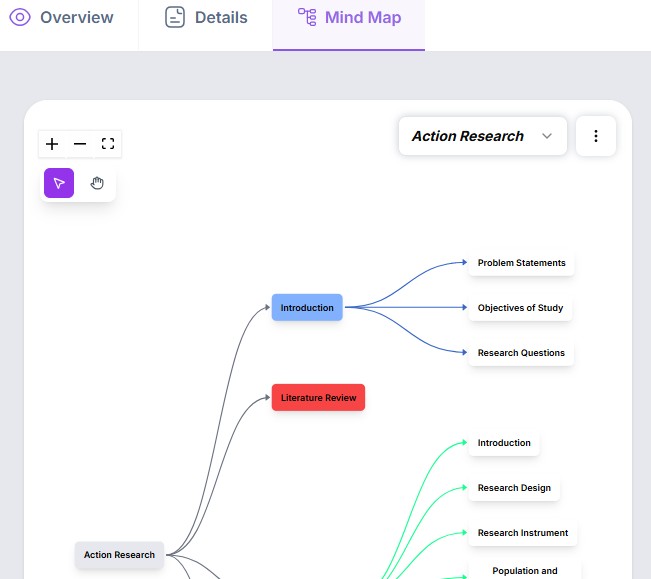Zoom out with the minus icon
The height and width of the screenshot is (579, 651).
coord(80,144)
